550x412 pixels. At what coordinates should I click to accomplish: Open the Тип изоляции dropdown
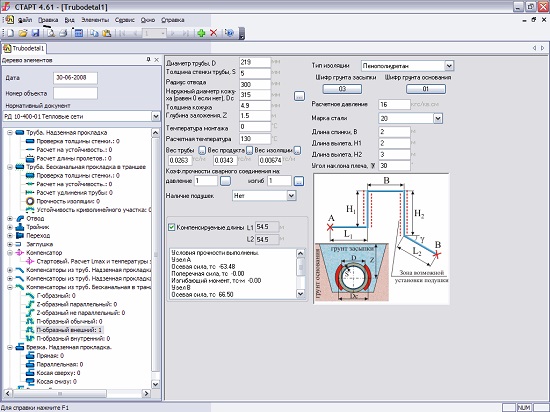click(449, 66)
